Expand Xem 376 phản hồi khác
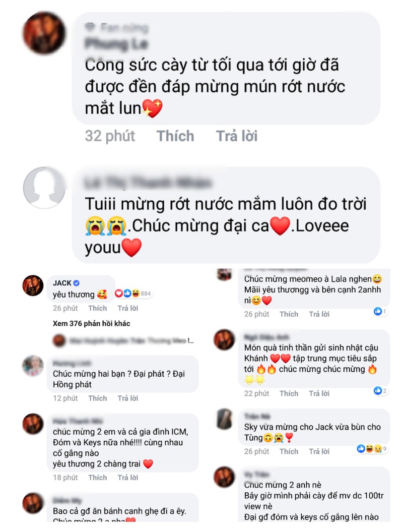Image resolution: width=403 pixels, height=532 pixels. tap(91, 323)
